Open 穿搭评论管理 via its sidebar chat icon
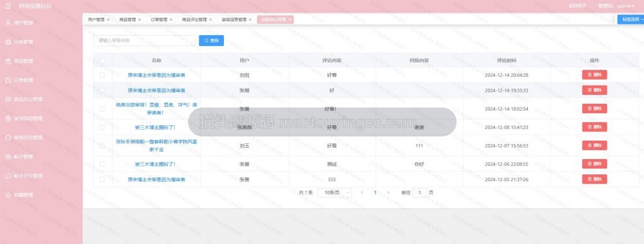The height and width of the screenshot is (244, 644). [x=8, y=138]
